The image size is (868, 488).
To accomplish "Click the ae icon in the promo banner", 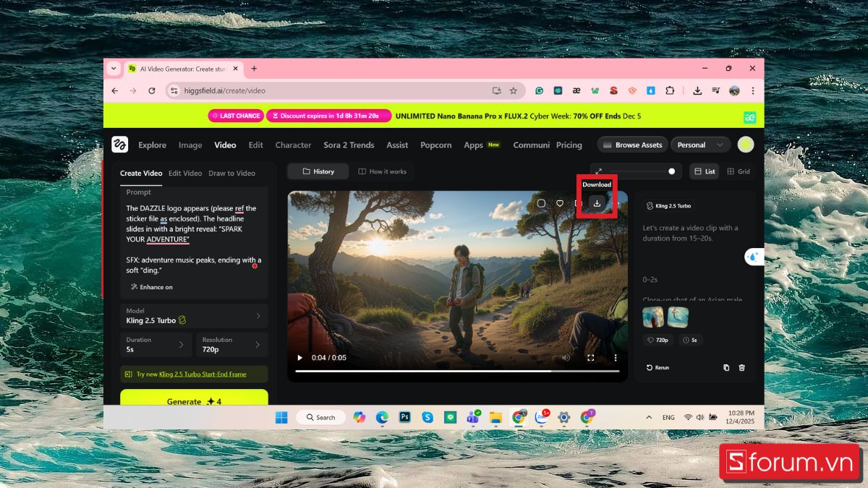I will [750, 117].
